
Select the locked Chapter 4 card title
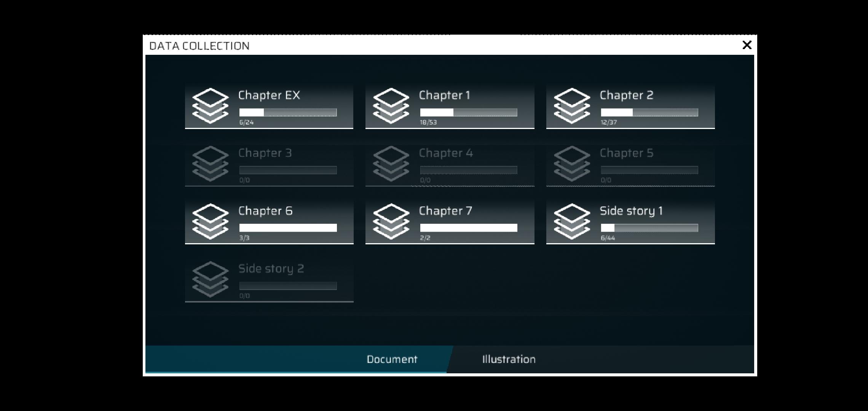pyautogui.click(x=446, y=153)
